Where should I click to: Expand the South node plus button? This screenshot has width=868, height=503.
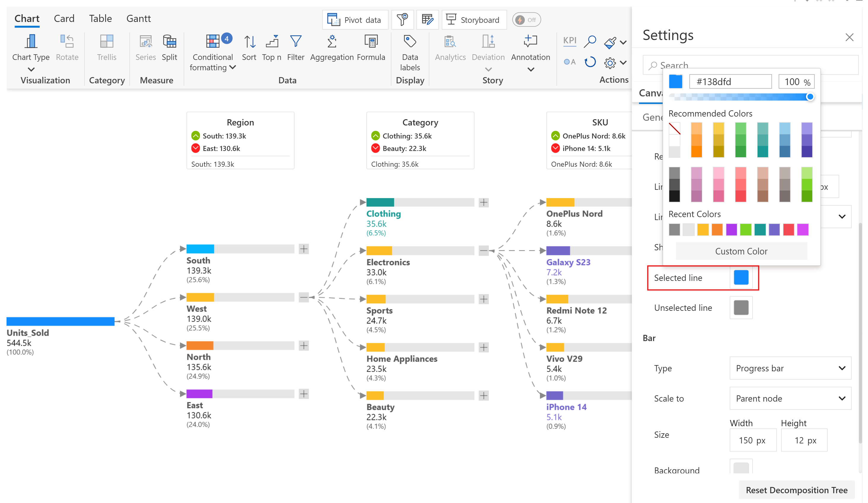(304, 249)
